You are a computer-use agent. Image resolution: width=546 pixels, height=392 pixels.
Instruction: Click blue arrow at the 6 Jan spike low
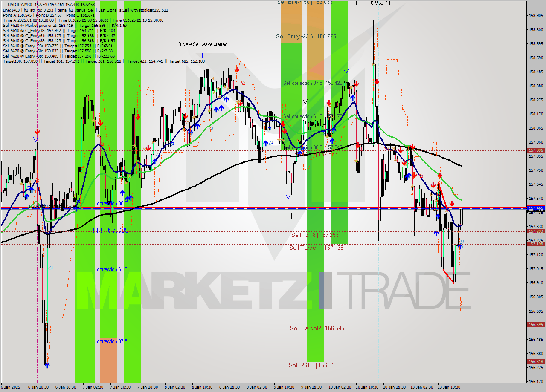(x=47, y=365)
